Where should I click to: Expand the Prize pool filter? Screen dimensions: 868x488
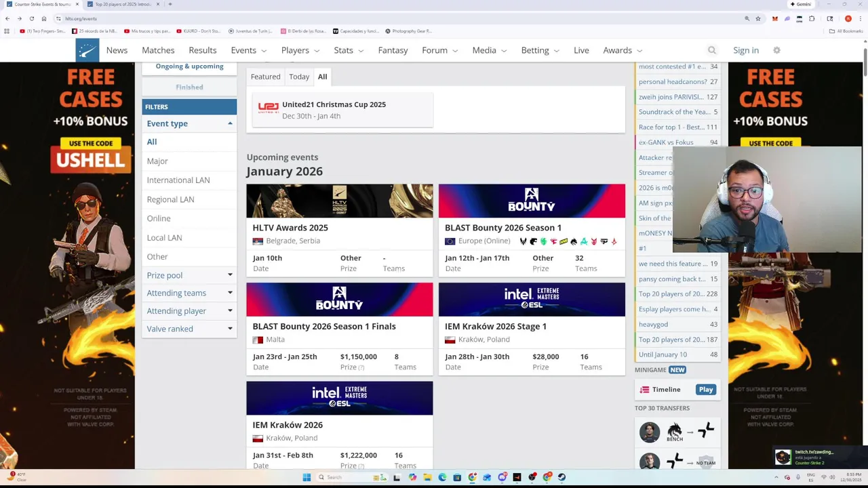[189, 275]
